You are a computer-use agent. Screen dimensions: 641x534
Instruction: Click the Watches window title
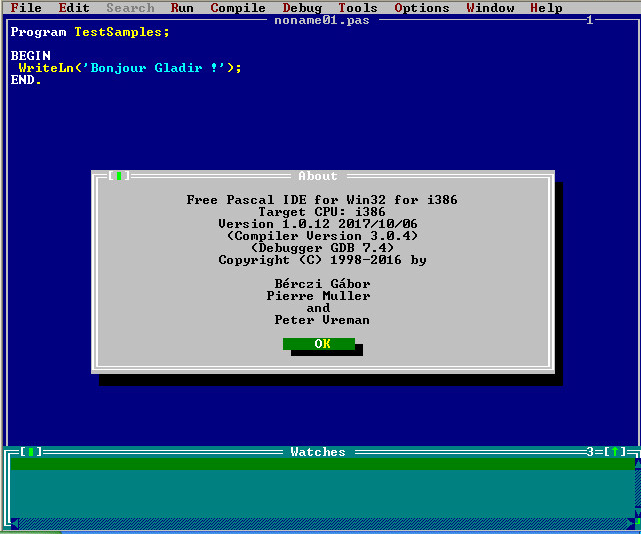click(x=318, y=452)
